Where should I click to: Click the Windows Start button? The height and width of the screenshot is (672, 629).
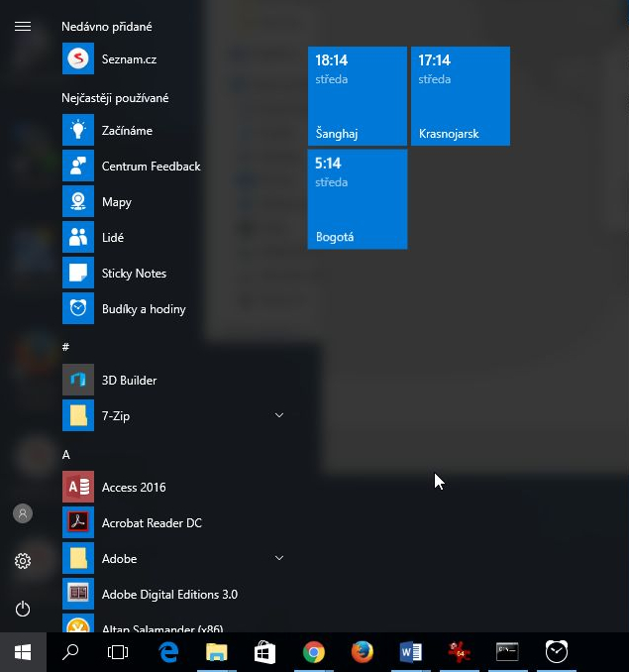(x=23, y=652)
